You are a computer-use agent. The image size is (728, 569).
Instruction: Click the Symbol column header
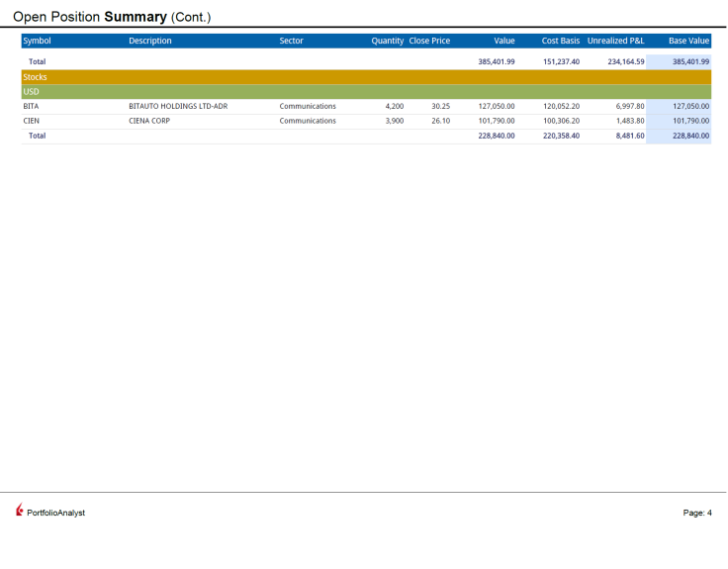click(x=37, y=42)
